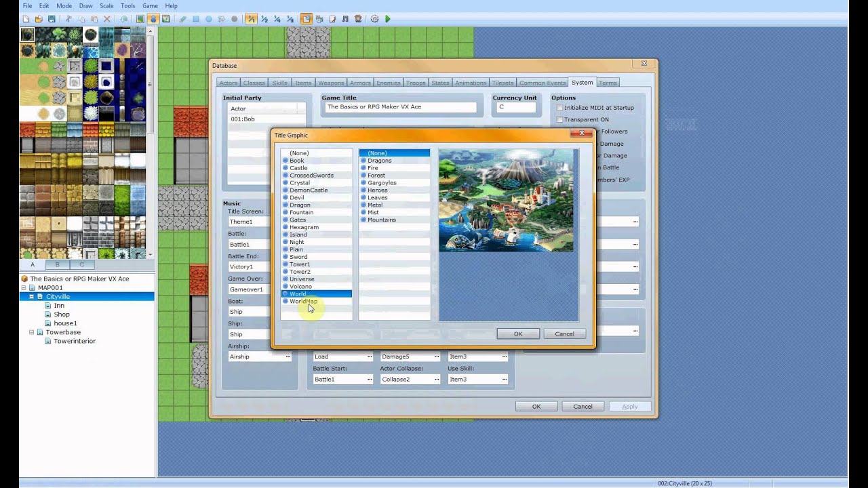The height and width of the screenshot is (488, 868).
Task: Toggle the Transparent ON checkbox
Action: [x=559, y=120]
